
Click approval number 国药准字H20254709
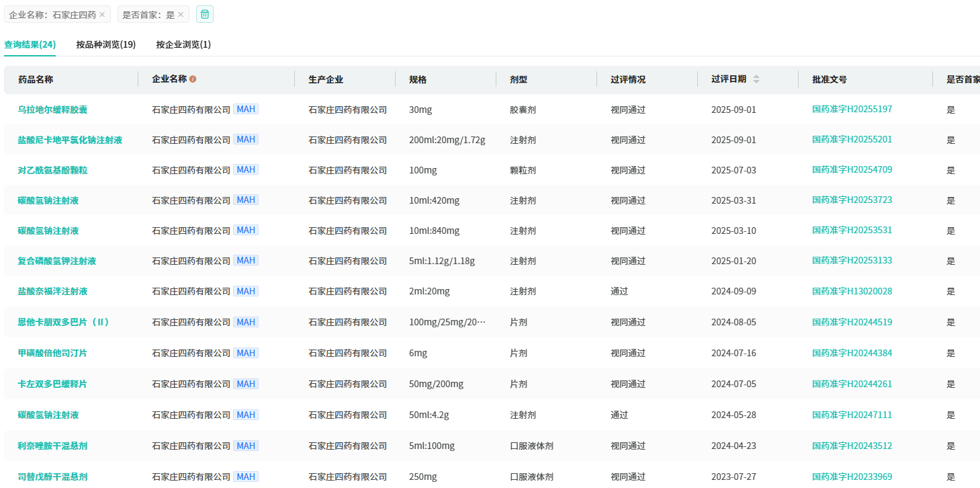click(852, 170)
